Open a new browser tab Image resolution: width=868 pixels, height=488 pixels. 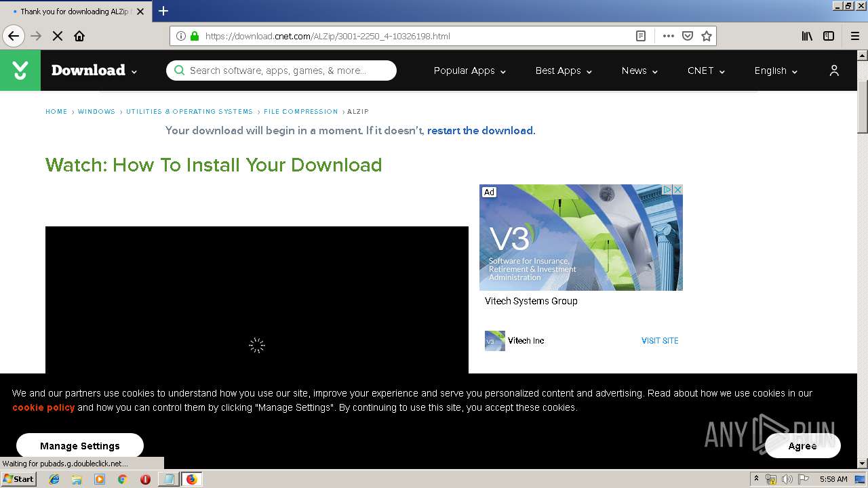pos(163,11)
